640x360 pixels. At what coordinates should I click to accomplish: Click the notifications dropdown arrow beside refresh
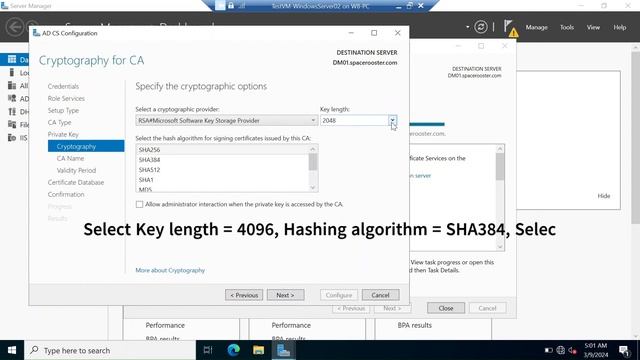click(467, 27)
